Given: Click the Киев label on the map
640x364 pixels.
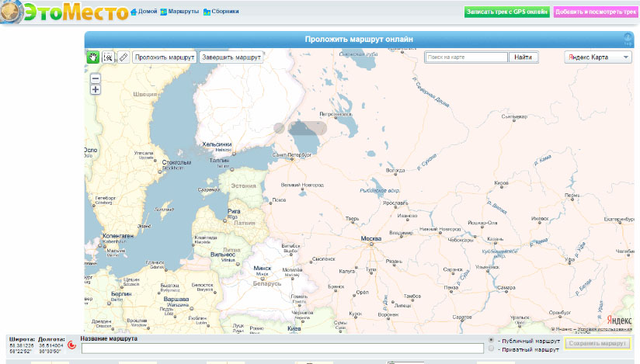Looking at the screenshot, I should [294, 328].
